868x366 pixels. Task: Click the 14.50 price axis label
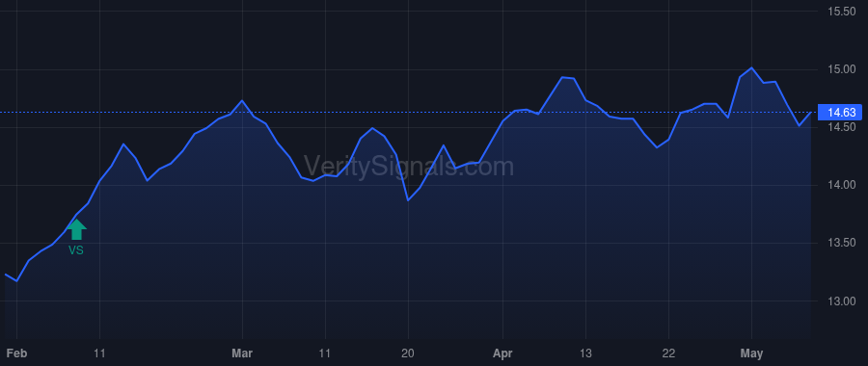(x=841, y=127)
